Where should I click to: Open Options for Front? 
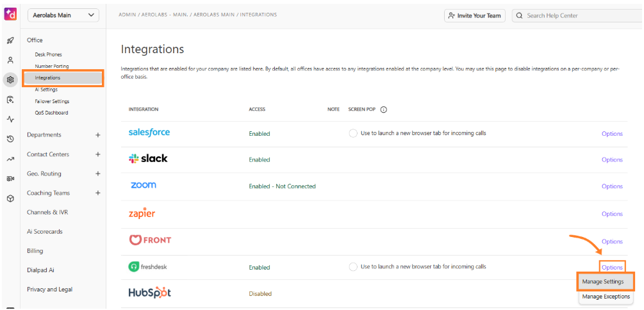pyautogui.click(x=612, y=241)
